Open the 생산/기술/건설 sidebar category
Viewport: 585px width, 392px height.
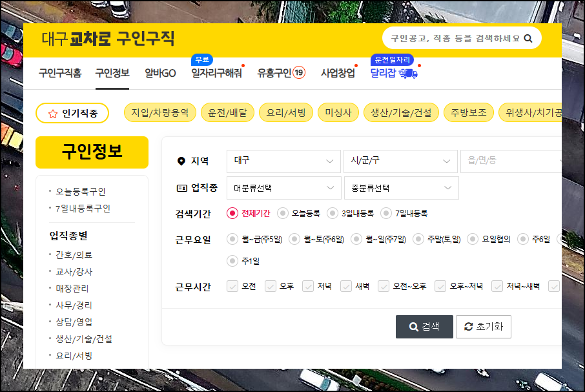pos(84,339)
